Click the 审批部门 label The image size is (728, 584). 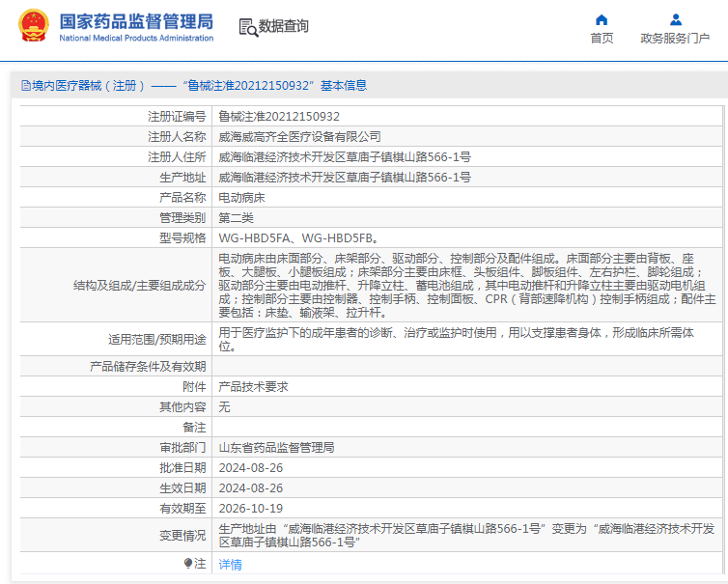point(182,448)
